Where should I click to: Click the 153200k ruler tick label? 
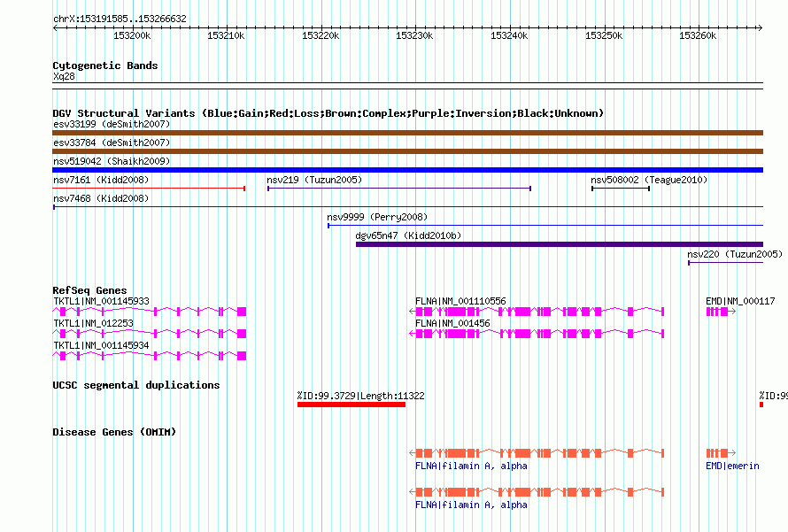pos(132,35)
